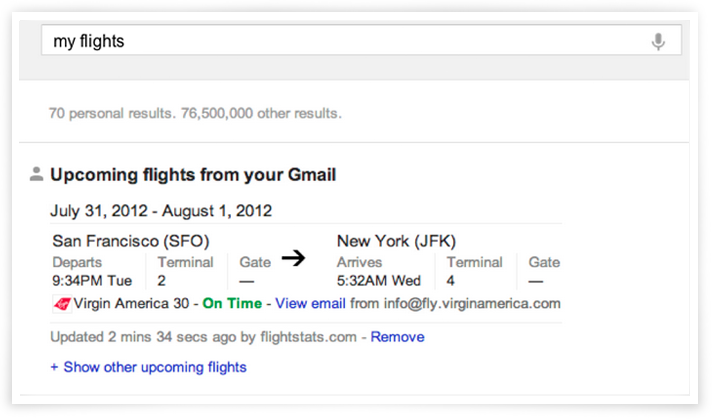Click the green On Time status
The image size is (712, 419).
tap(232, 303)
